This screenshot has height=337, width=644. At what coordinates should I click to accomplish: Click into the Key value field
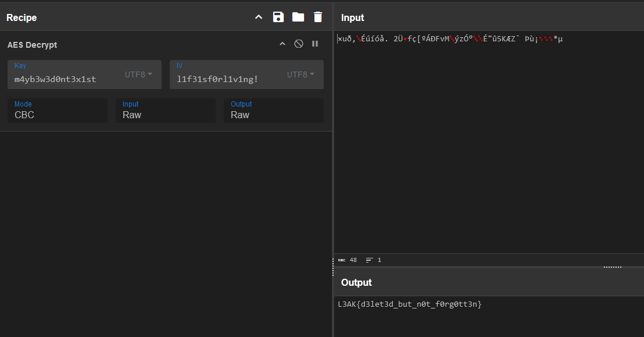[64, 79]
